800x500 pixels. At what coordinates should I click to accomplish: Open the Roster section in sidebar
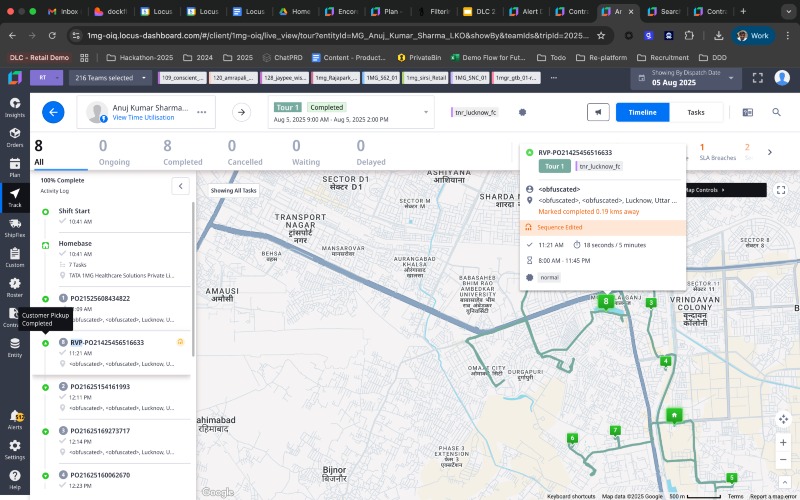click(14, 287)
